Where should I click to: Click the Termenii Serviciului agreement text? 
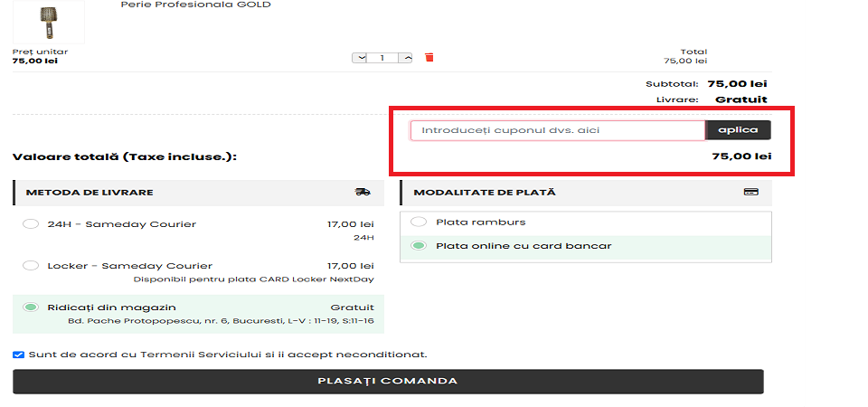coord(228,355)
